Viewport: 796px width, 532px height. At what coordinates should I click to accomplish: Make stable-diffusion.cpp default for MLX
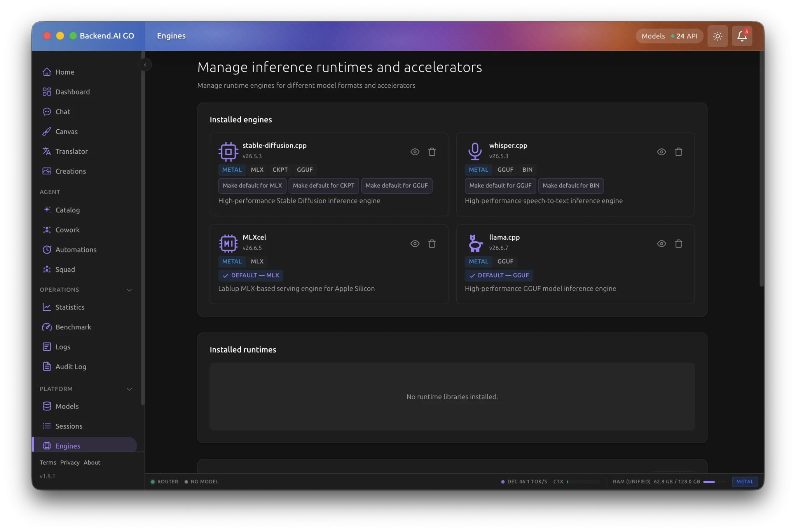click(252, 186)
